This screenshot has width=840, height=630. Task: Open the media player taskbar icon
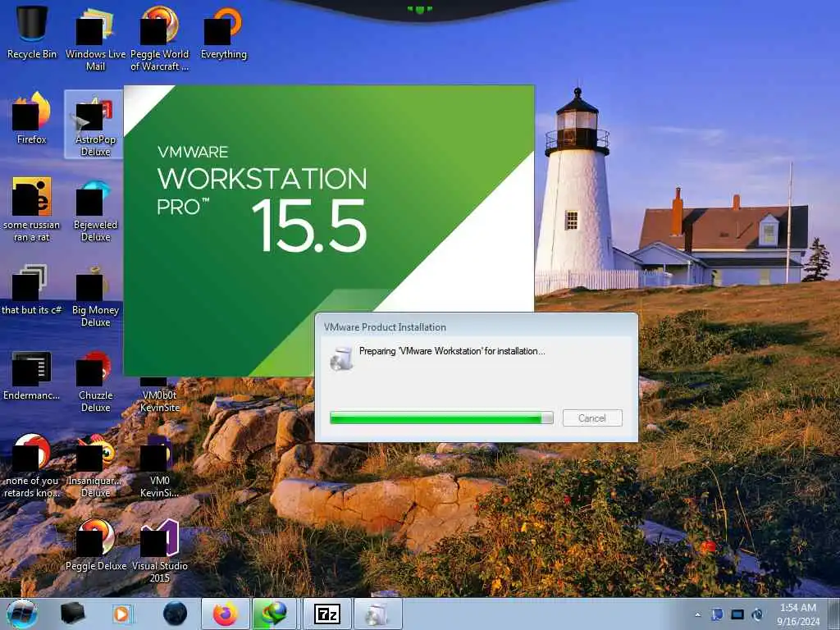(x=123, y=614)
